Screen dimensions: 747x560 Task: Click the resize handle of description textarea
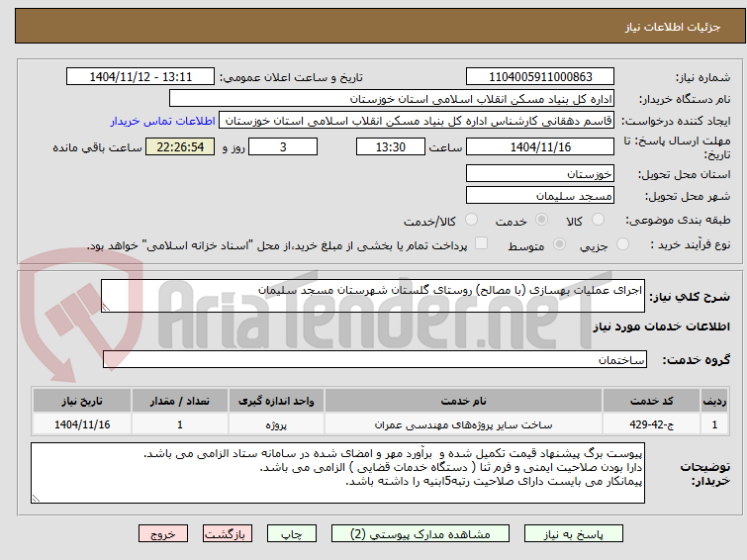pos(106,308)
